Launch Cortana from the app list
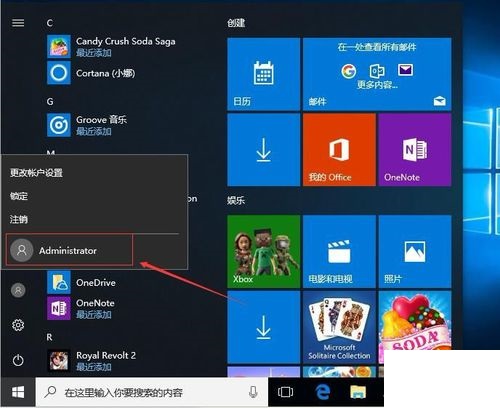The width and height of the screenshot is (500, 408). 91,73
